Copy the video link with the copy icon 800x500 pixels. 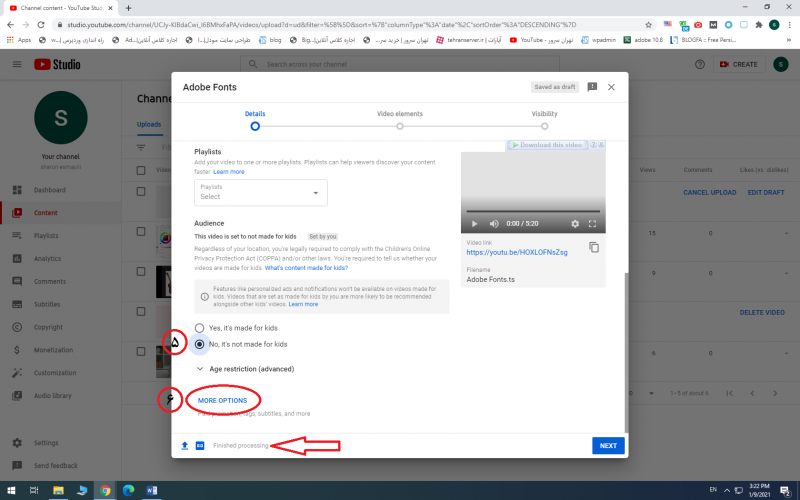tap(594, 247)
